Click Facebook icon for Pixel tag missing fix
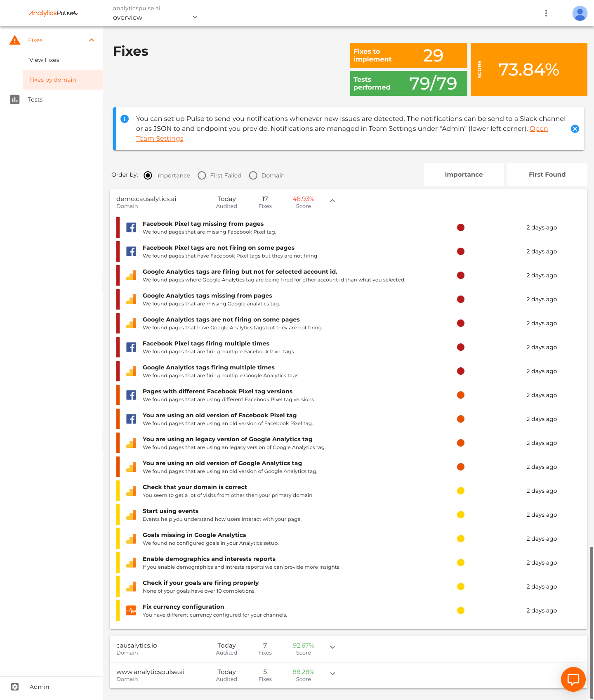594x700 pixels. click(131, 227)
